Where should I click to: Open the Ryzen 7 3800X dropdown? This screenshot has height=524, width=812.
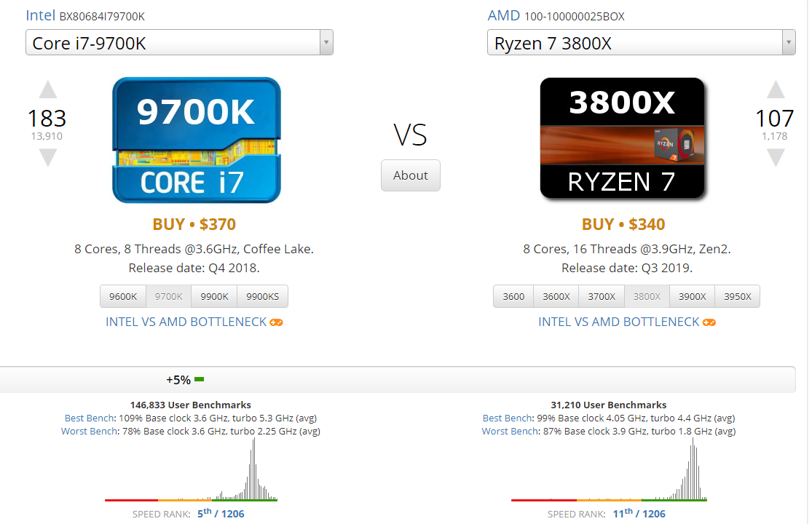[x=641, y=42]
